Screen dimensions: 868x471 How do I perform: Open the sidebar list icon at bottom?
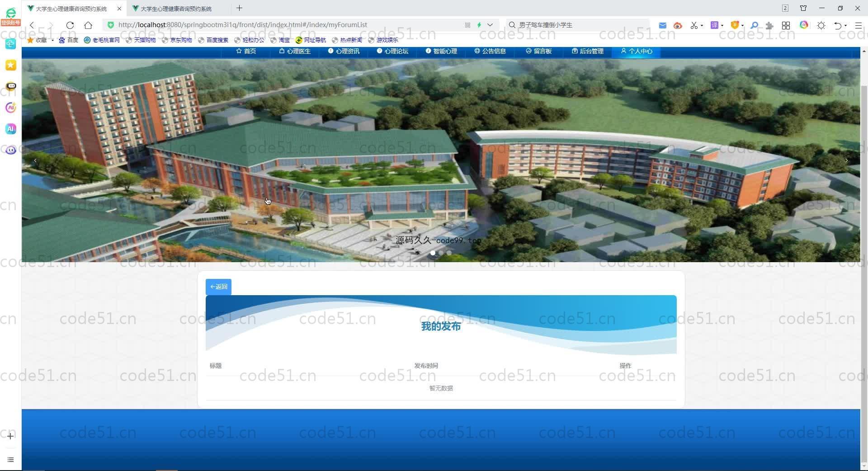pos(10,460)
